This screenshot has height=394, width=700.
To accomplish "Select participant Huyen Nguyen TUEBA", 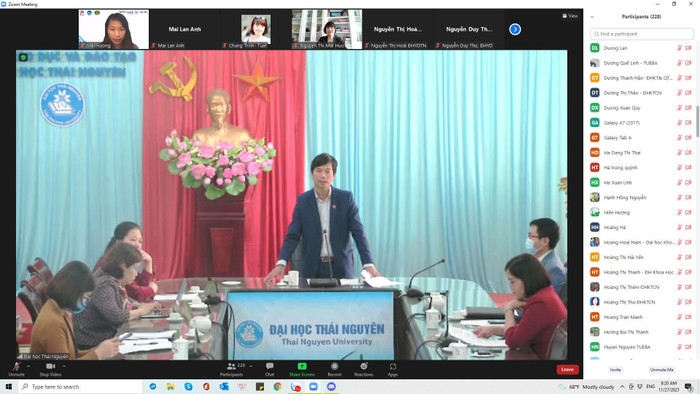I will click(x=641, y=347).
